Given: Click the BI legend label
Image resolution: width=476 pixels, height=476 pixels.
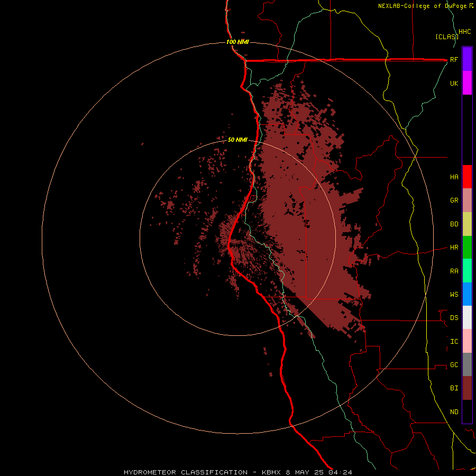Looking at the screenshot, I should (x=454, y=388).
